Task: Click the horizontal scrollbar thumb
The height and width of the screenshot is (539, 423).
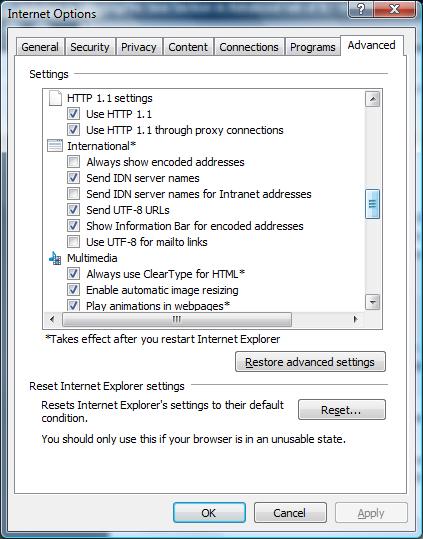Action: (x=177, y=319)
